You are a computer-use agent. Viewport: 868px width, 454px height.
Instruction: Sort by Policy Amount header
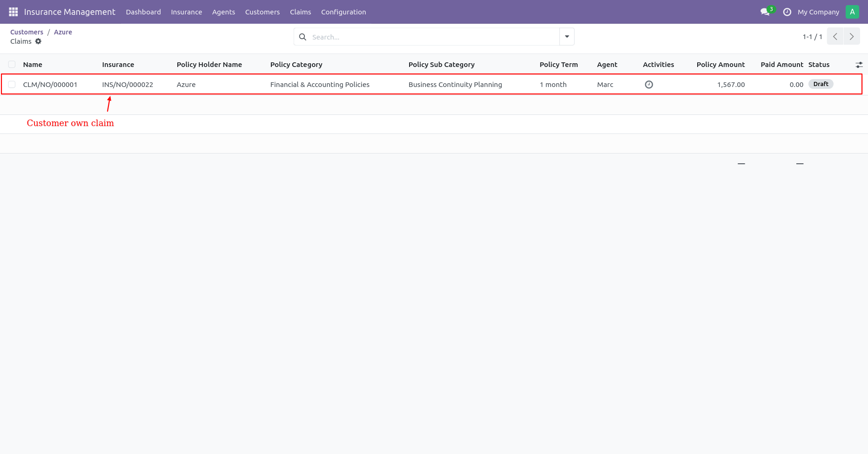point(720,65)
